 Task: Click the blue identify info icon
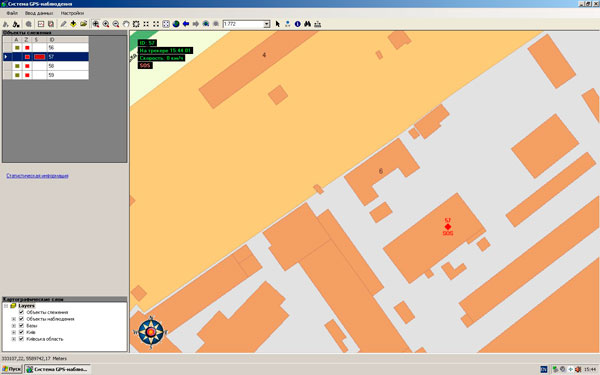(298, 24)
